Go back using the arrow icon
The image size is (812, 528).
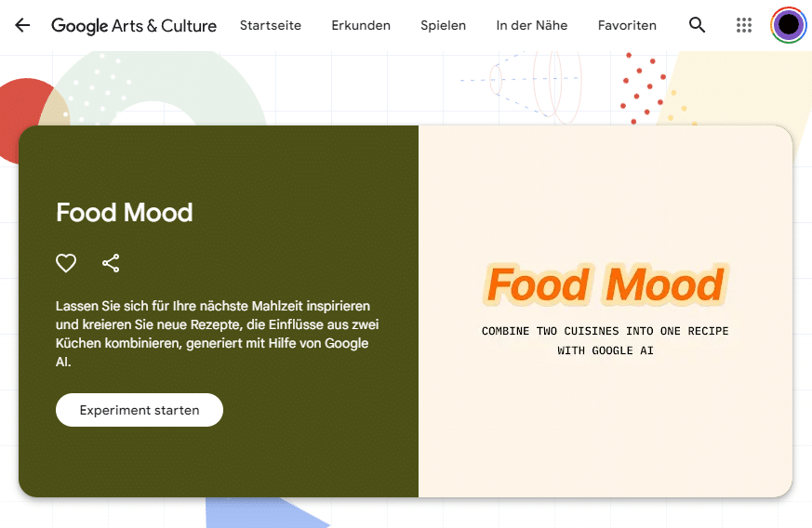(x=22, y=25)
